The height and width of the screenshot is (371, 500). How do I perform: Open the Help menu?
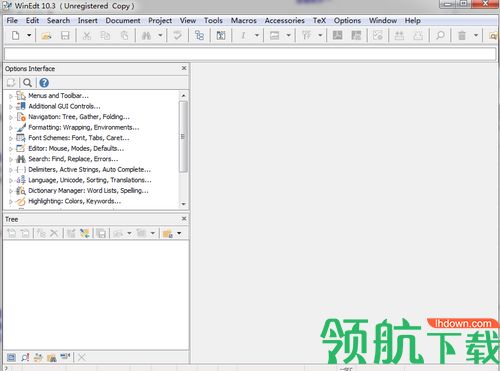pos(413,21)
